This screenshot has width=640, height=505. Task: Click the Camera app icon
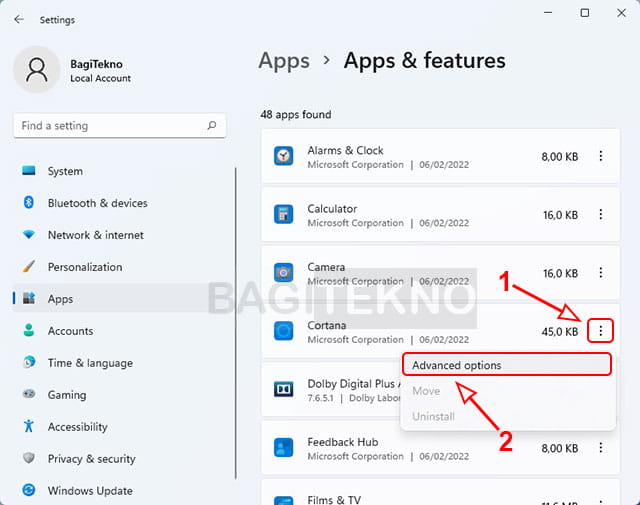(283, 272)
